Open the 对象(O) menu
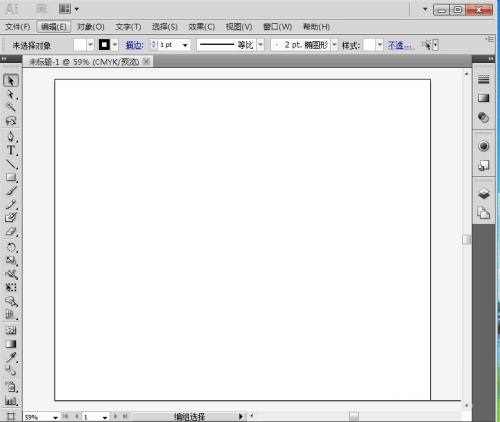The height and width of the screenshot is (422, 500). point(91,27)
